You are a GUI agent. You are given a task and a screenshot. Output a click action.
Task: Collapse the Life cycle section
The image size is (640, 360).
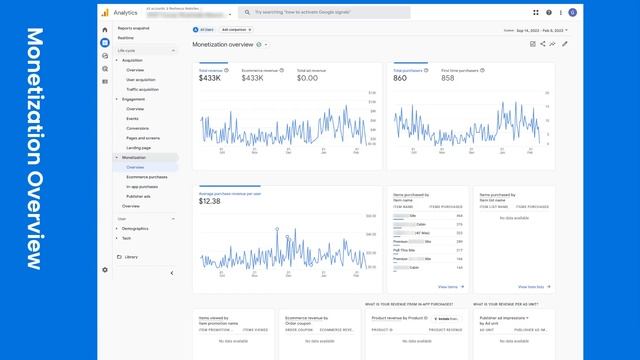tap(173, 51)
